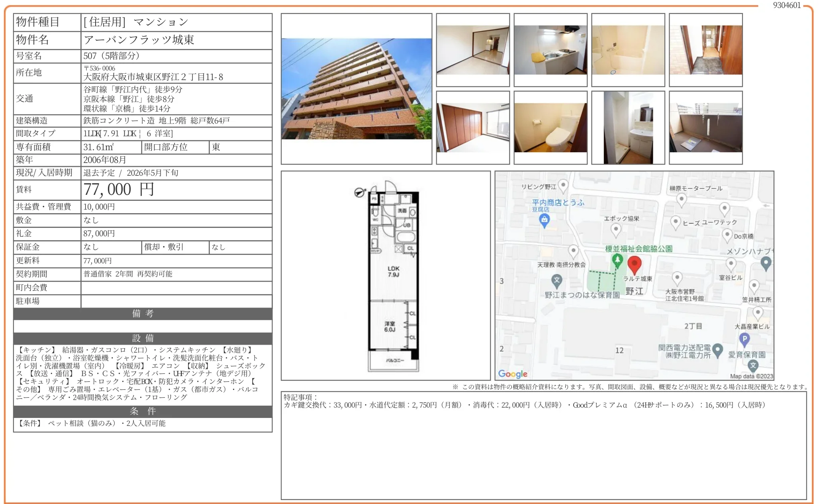Viewport: 819px width, 504px height.
Task: Click the 設備 section header
Action: 143,338
